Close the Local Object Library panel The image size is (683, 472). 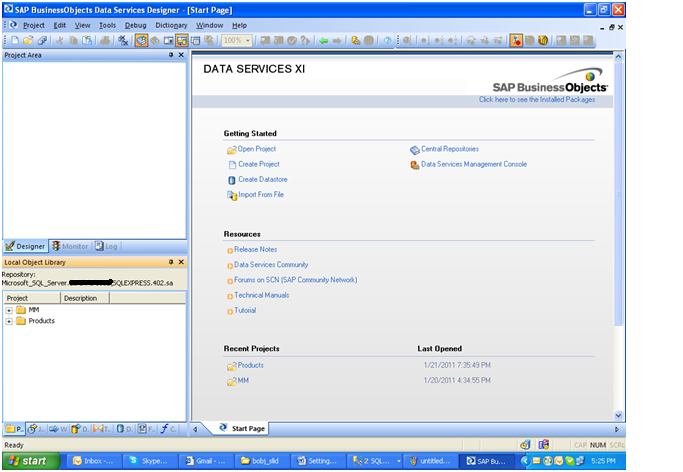tap(181, 262)
